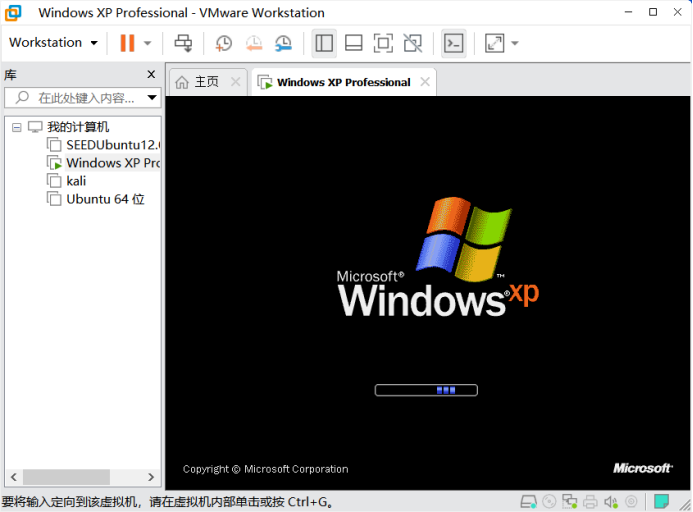Expand the power options dropdown arrow
693x512 pixels.
tap(148, 43)
